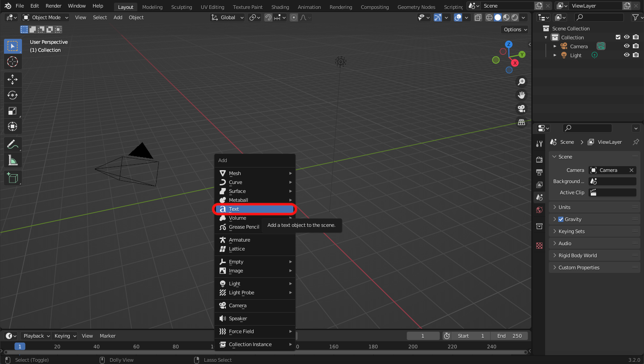Click the viewport Select menu

click(x=100, y=17)
